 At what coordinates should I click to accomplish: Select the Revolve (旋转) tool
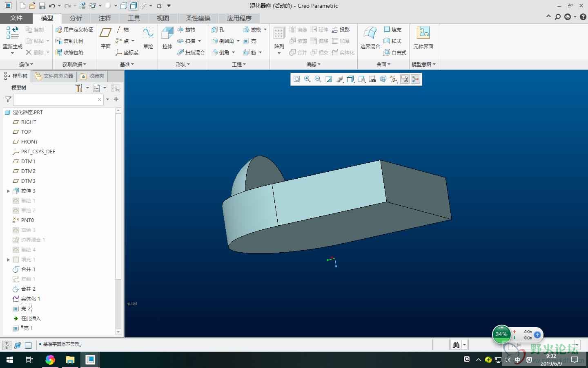[187, 29]
